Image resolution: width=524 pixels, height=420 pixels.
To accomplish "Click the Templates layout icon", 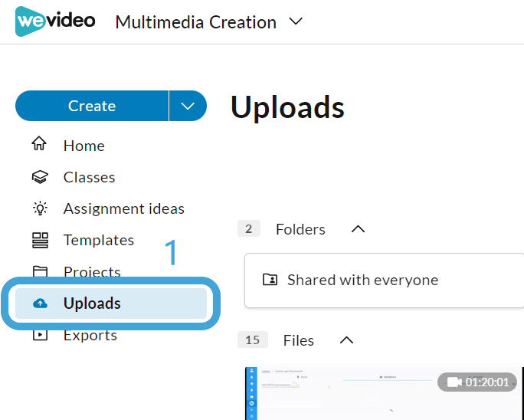I will pos(40,240).
